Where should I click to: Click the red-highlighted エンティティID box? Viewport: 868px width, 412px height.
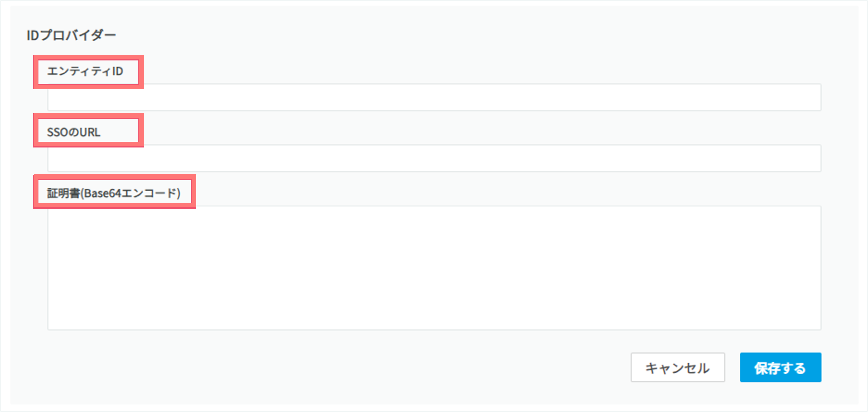pyautogui.click(x=88, y=72)
